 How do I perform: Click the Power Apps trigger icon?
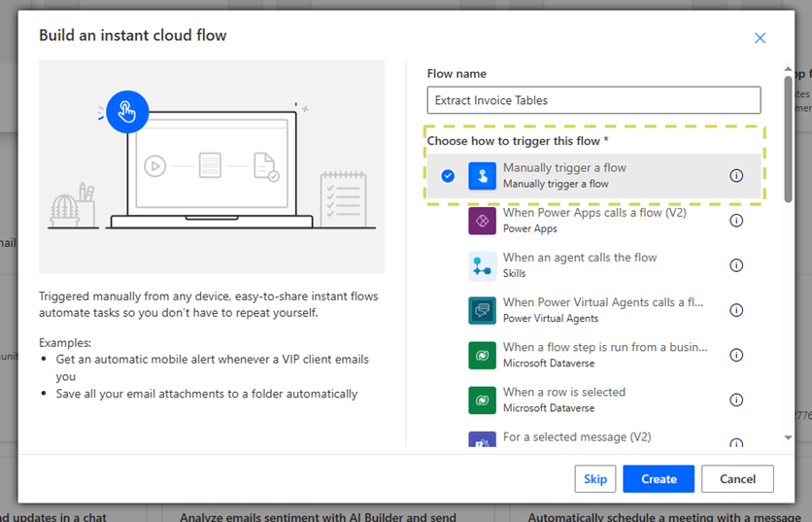pyautogui.click(x=483, y=221)
